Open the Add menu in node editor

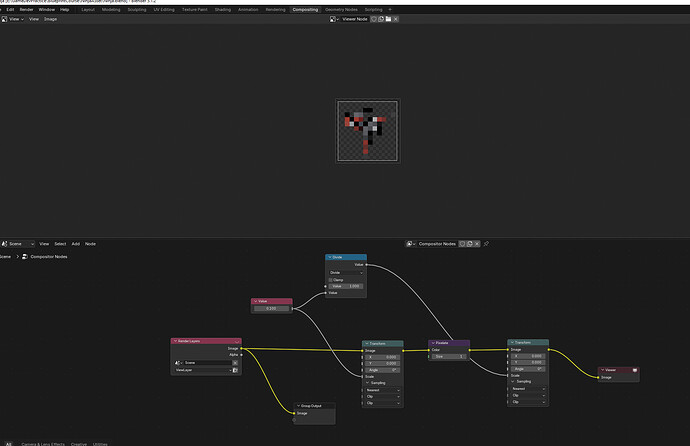pos(76,244)
